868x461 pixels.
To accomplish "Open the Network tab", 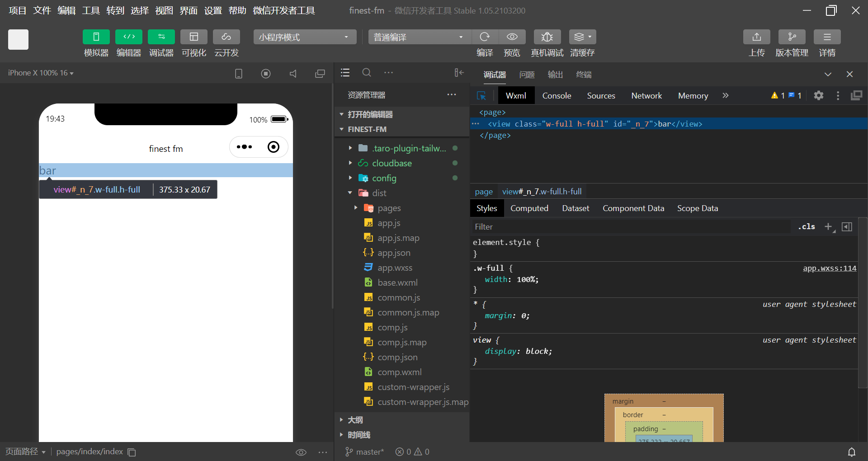I will (x=646, y=95).
